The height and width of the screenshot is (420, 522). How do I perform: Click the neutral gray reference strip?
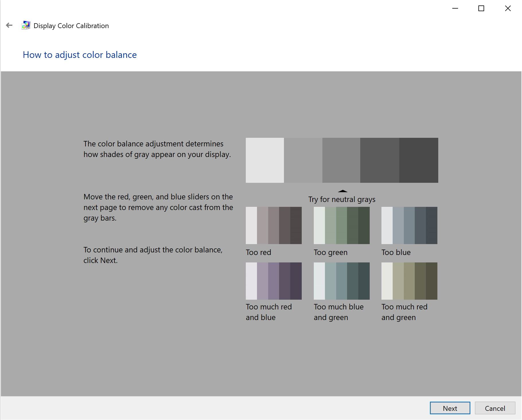(x=342, y=160)
